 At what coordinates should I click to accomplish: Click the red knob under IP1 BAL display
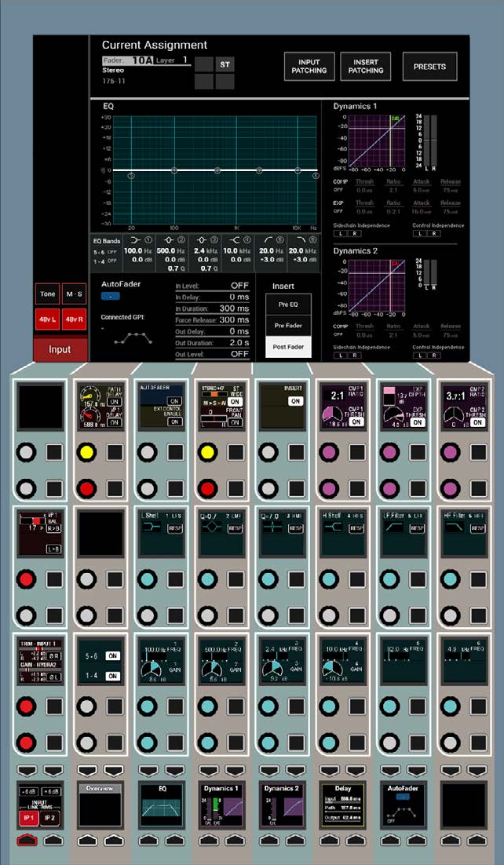[x=27, y=579]
